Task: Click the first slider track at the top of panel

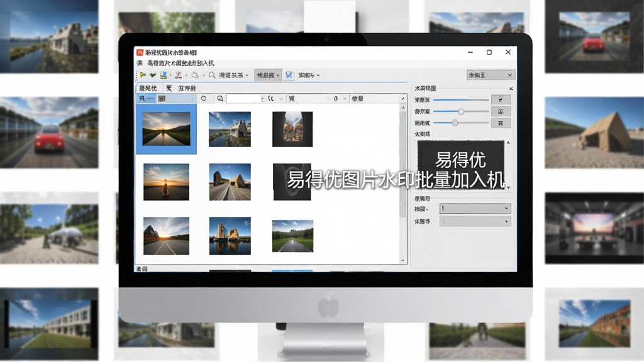Action: tap(461, 100)
